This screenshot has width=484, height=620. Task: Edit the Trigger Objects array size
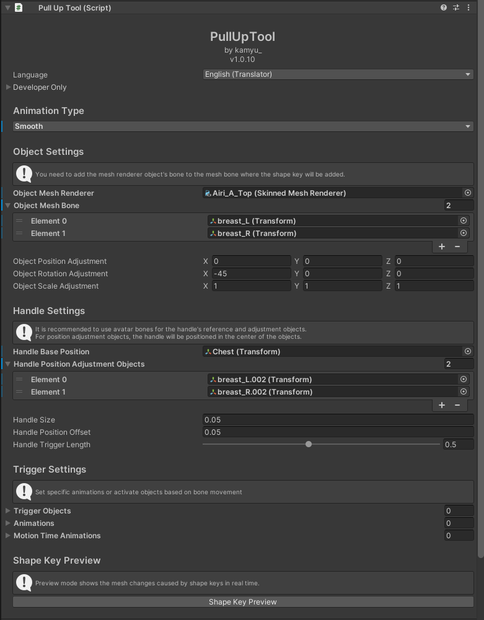[459, 510]
